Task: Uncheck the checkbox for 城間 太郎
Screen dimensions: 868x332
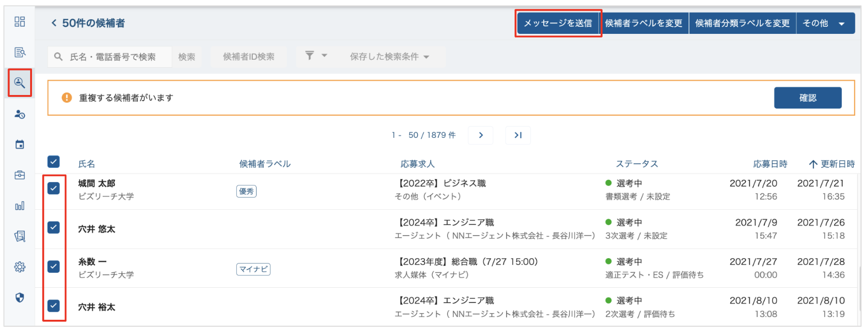Action: [x=54, y=189]
